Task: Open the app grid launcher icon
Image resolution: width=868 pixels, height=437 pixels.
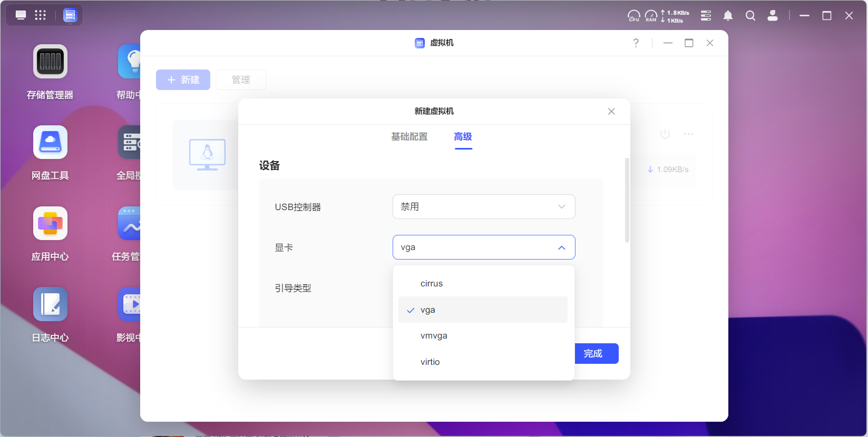Action: (x=40, y=15)
